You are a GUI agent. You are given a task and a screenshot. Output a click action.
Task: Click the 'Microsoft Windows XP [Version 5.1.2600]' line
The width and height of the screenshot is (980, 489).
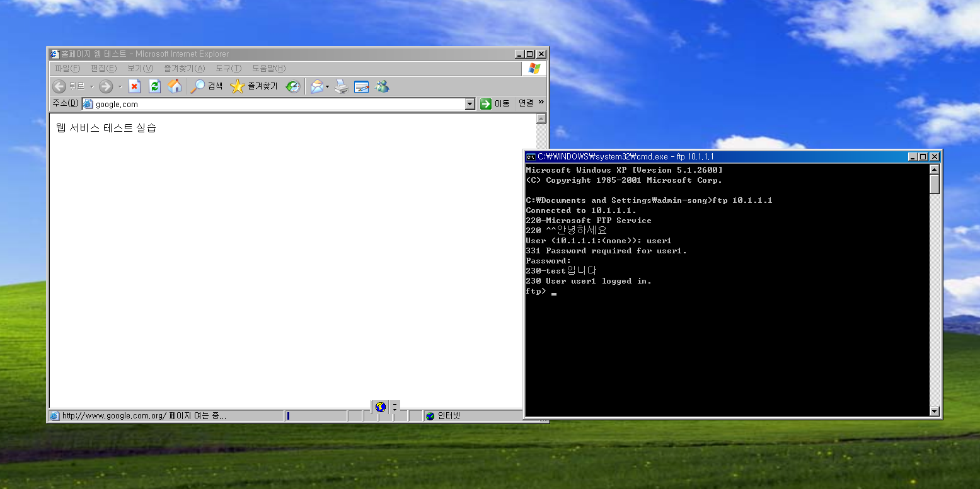624,170
